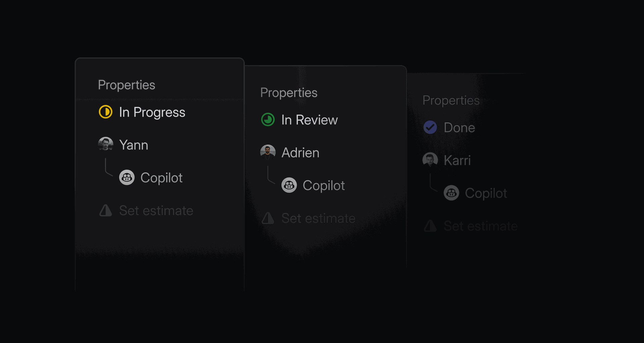Click Karri's avatar picture
Image resolution: width=644 pixels, height=343 pixels.
click(x=430, y=160)
